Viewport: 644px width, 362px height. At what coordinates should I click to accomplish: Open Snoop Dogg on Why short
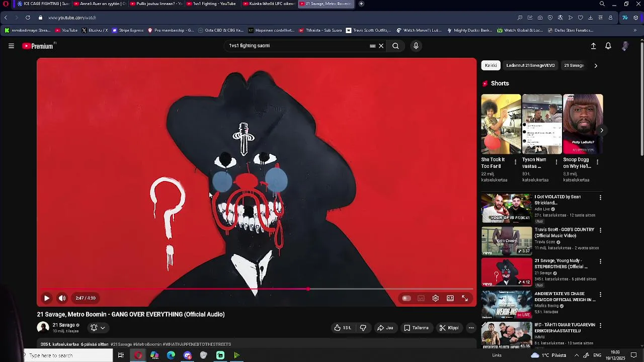coord(583,124)
